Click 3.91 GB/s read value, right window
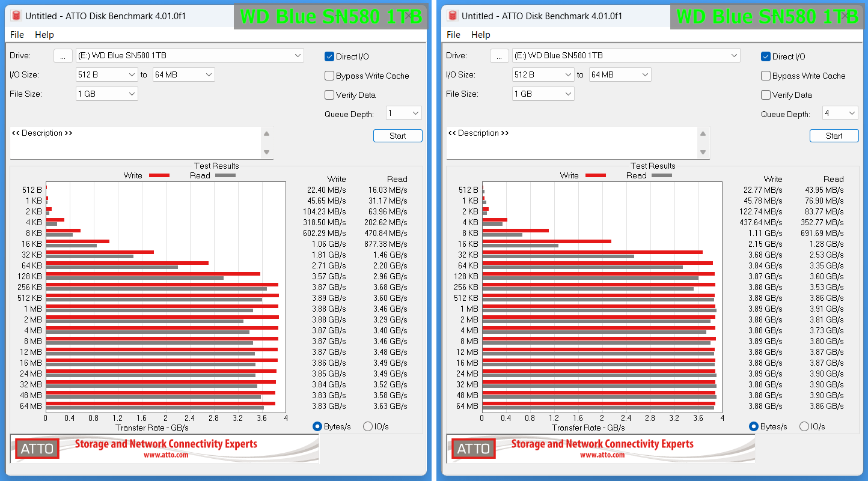The width and height of the screenshot is (868, 481). pyautogui.click(x=827, y=309)
